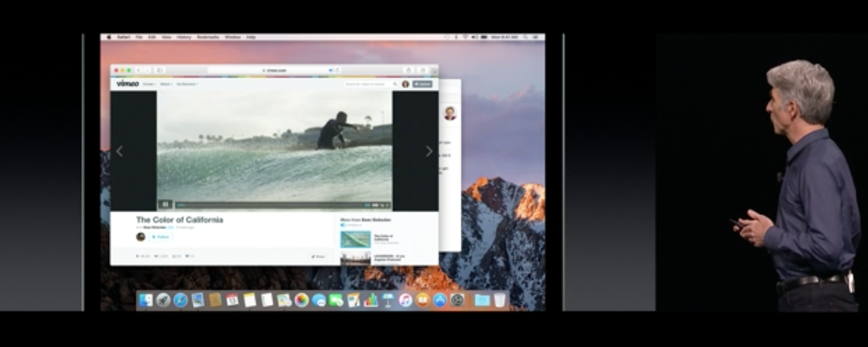Go to next video with right arrow
Screen dimensions: 868x347
[429, 151]
